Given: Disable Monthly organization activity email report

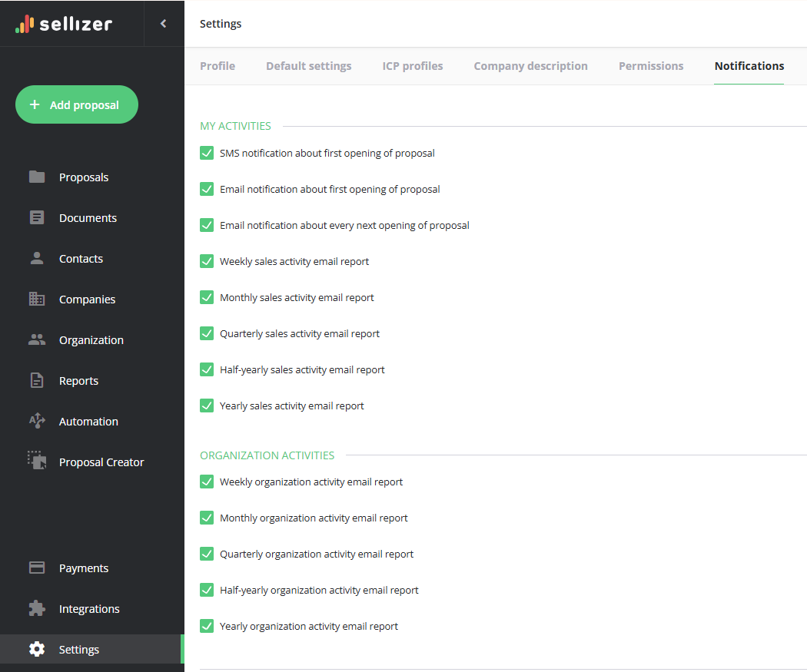Looking at the screenshot, I should 207,518.
